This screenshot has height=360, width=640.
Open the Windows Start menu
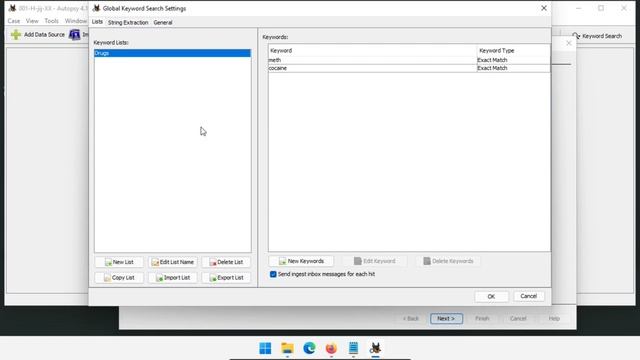point(265,348)
